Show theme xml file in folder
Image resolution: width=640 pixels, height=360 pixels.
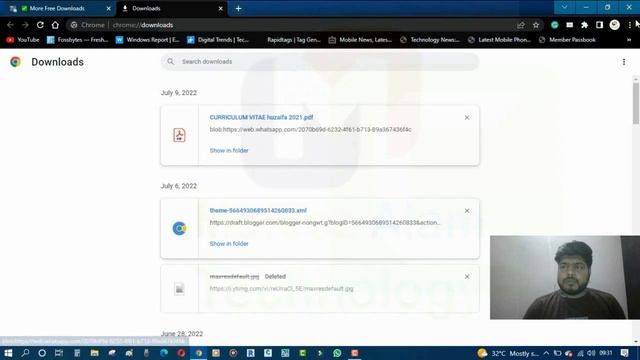coord(229,244)
